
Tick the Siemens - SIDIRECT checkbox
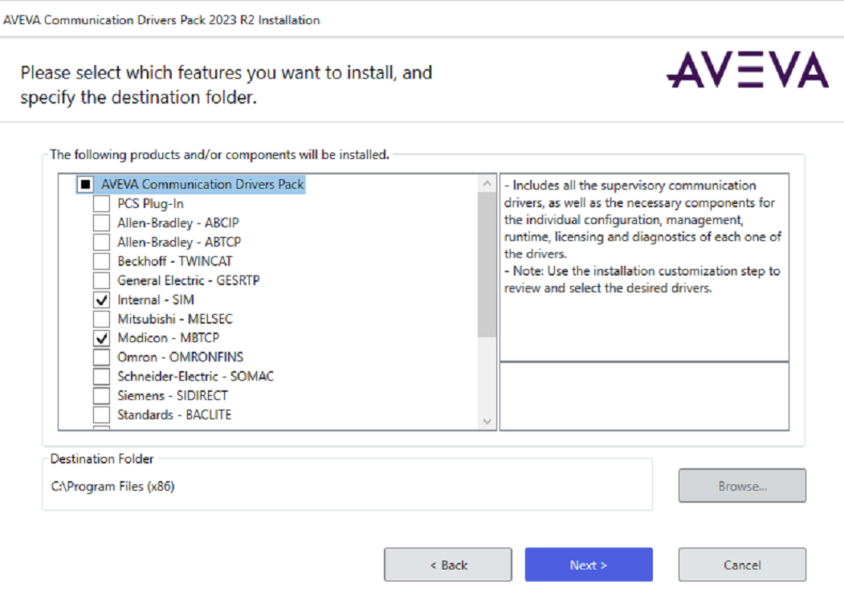coord(101,396)
